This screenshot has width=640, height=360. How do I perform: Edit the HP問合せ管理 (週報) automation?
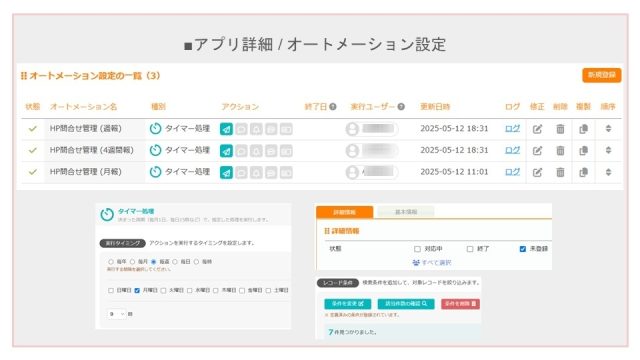(537, 129)
